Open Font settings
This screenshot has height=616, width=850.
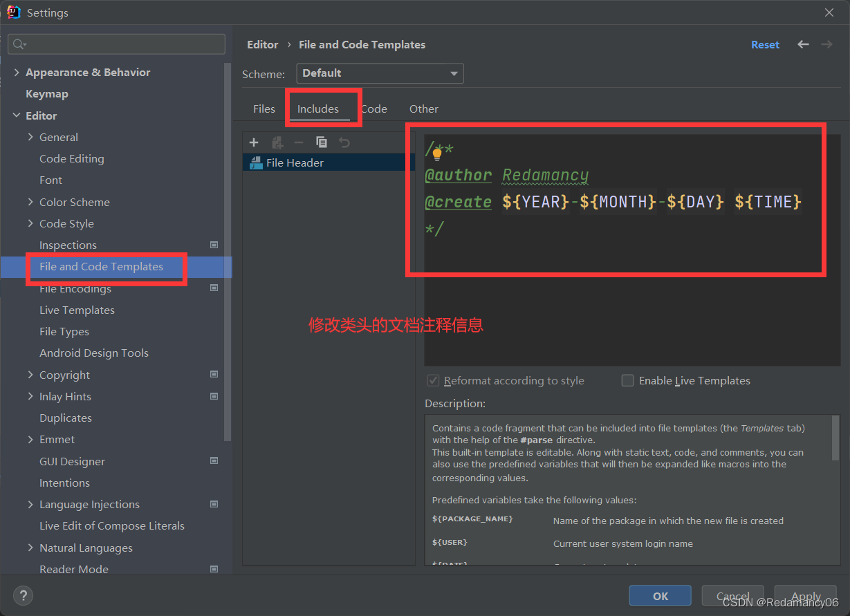coord(51,180)
